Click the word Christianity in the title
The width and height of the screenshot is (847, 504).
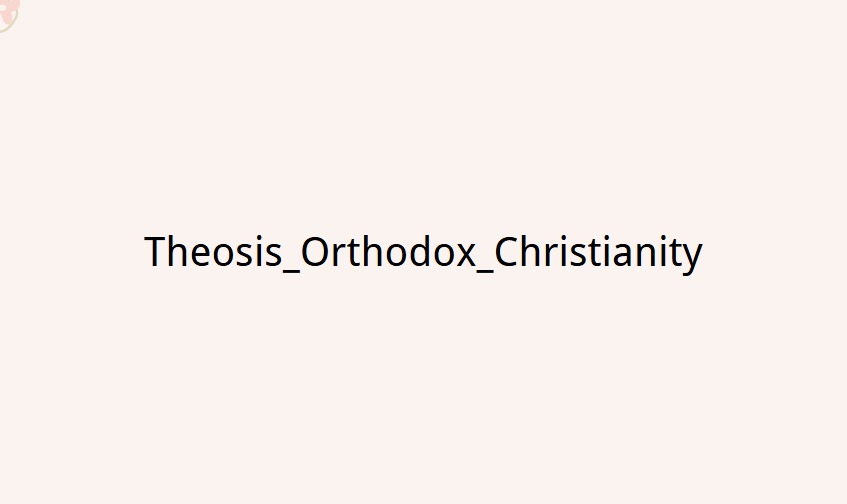[x=599, y=254]
